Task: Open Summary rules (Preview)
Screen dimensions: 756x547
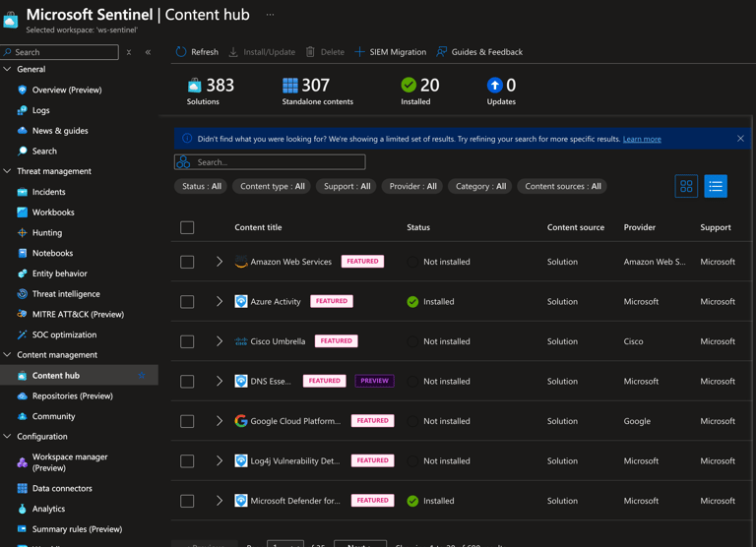Action: point(77,529)
